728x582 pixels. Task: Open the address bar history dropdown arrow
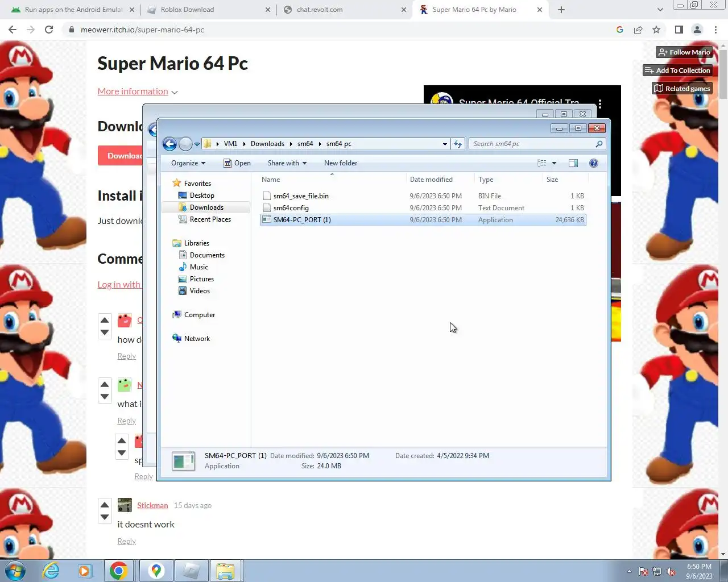pyautogui.click(x=445, y=144)
